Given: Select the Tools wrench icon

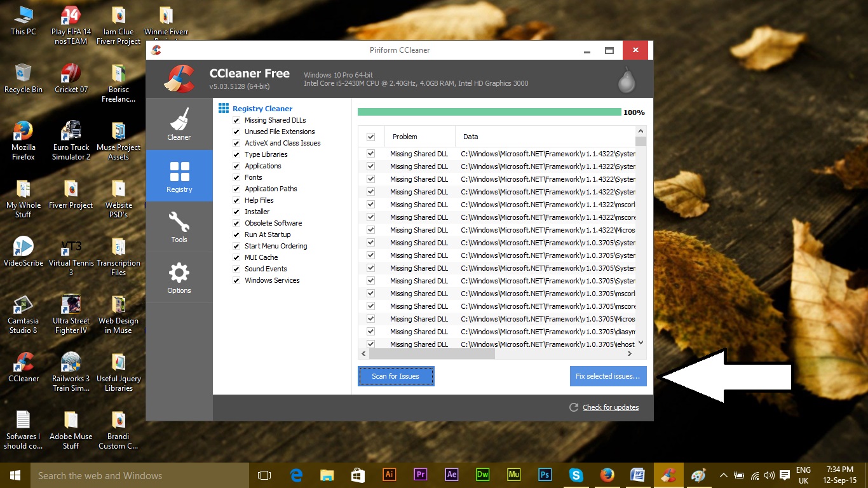Looking at the screenshot, I should point(179,222).
